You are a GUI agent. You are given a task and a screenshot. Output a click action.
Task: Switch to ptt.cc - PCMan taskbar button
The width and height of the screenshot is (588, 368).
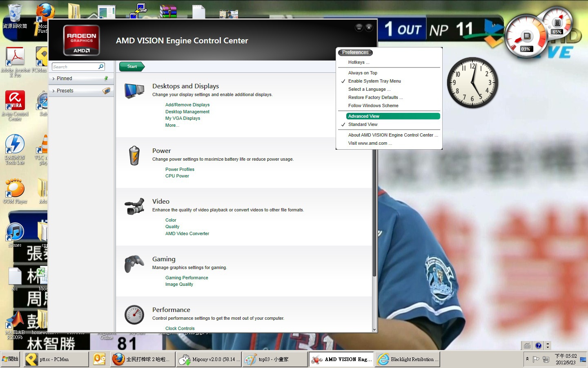(56, 359)
